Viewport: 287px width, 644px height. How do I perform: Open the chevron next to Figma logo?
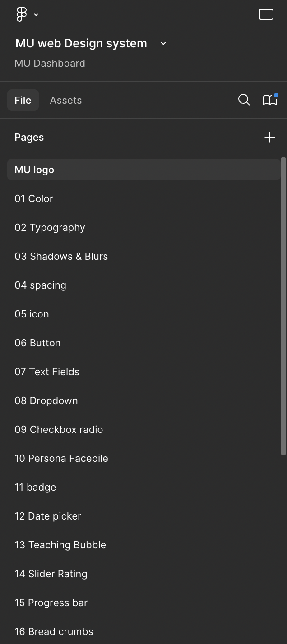pyautogui.click(x=36, y=14)
